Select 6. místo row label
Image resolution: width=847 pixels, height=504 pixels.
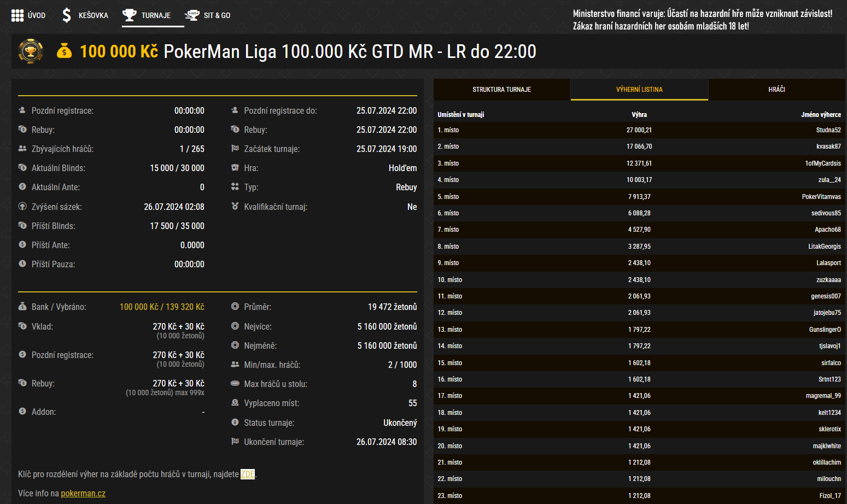tap(448, 213)
